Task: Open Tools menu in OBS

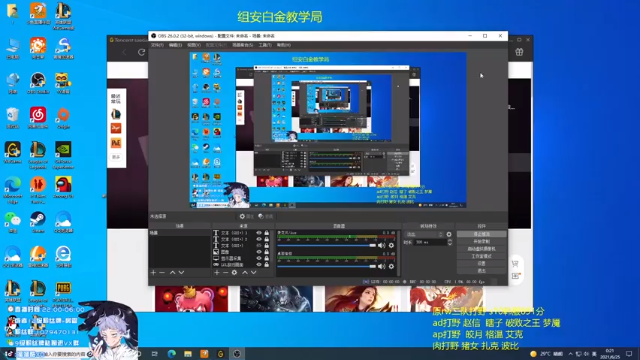Action: [265, 45]
